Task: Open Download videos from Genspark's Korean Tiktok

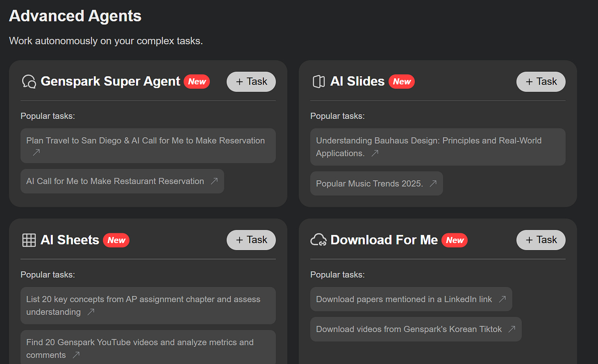Action: pyautogui.click(x=416, y=329)
